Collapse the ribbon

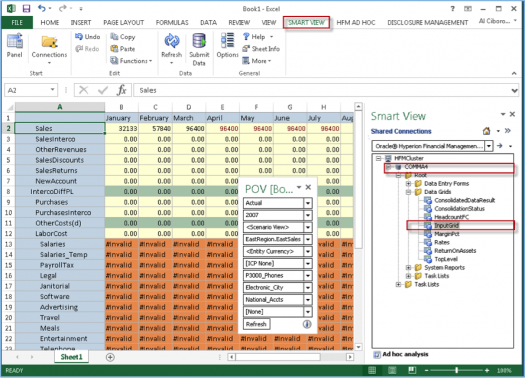pyautogui.click(x=514, y=73)
